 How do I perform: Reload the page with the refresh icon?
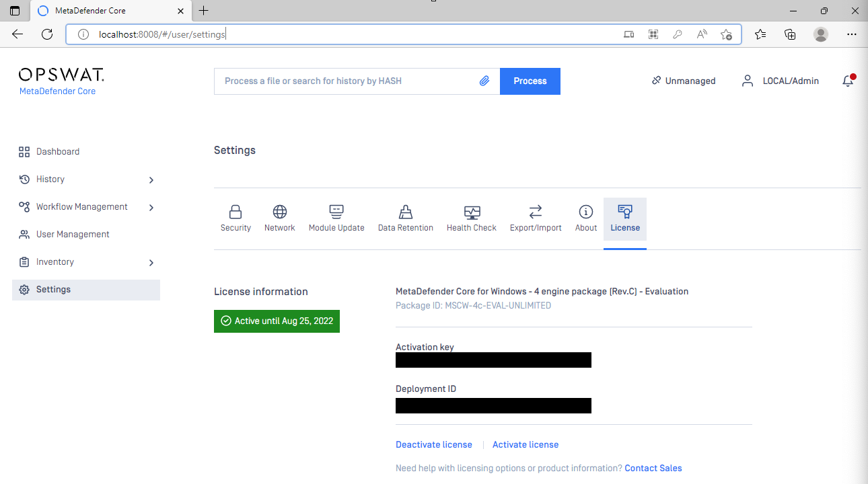point(47,34)
